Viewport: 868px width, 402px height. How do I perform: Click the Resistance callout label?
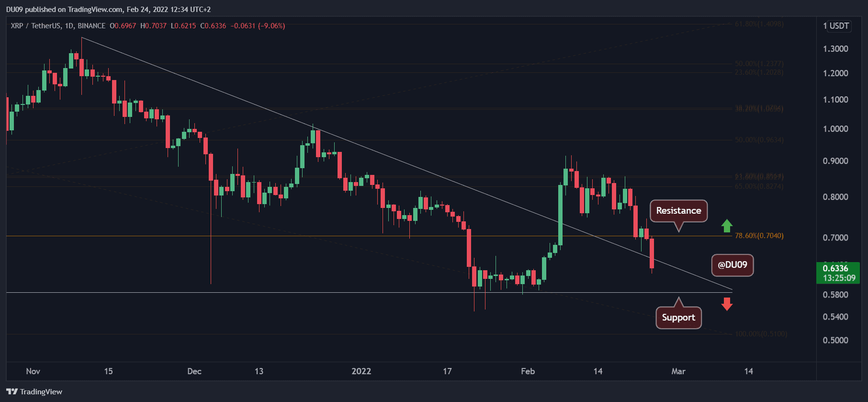pyautogui.click(x=678, y=211)
